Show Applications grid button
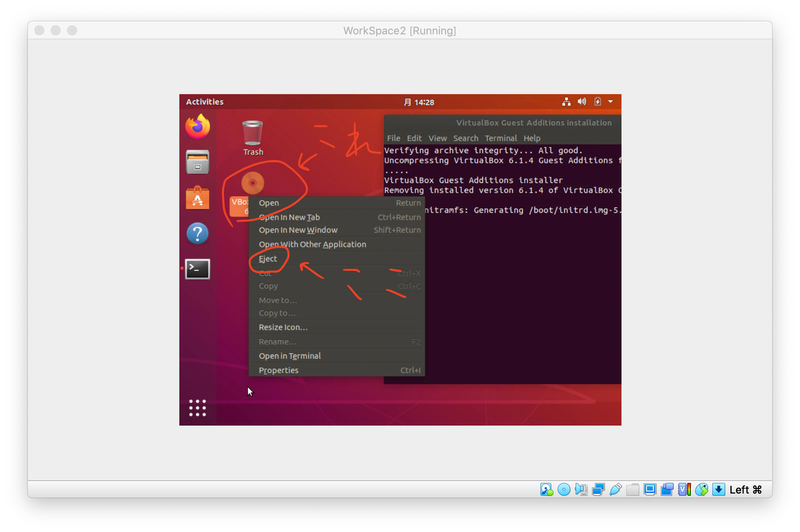Viewport: 800px width, 532px height. click(197, 408)
